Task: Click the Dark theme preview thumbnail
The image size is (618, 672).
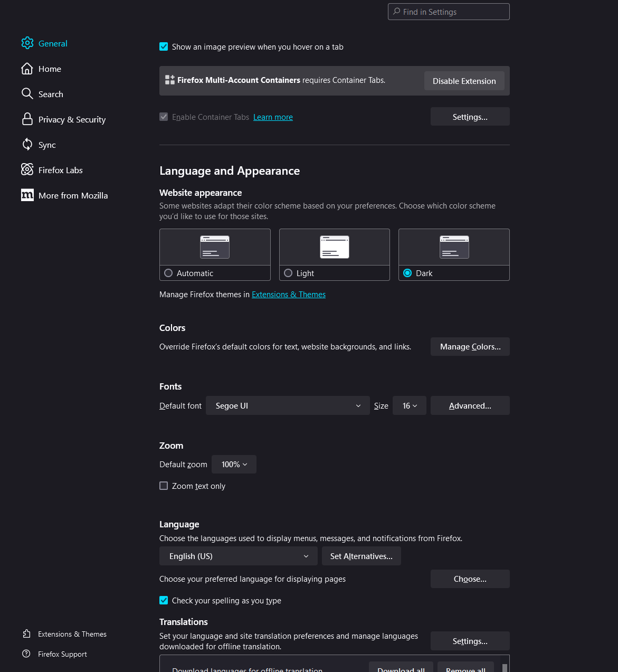Action: tap(454, 247)
